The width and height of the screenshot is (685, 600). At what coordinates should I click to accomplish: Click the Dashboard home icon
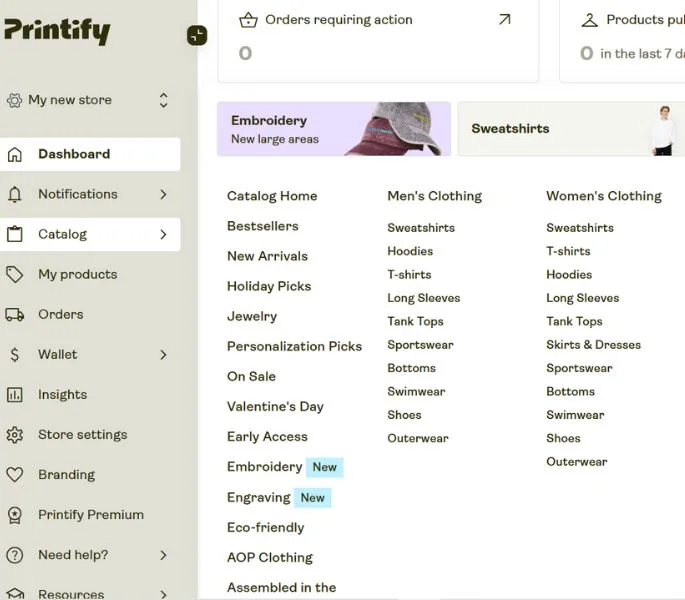click(x=15, y=154)
